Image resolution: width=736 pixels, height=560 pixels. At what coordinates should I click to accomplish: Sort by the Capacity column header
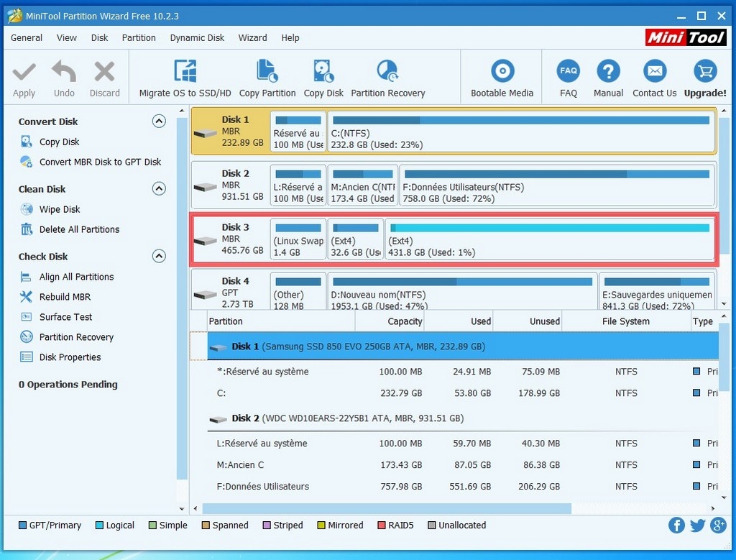pyautogui.click(x=390, y=321)
